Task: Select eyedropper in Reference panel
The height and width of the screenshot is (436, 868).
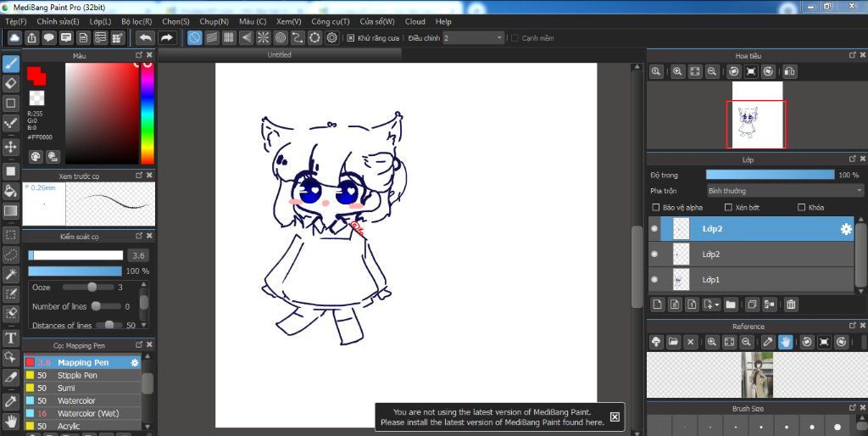Action: tap(768, 342)
